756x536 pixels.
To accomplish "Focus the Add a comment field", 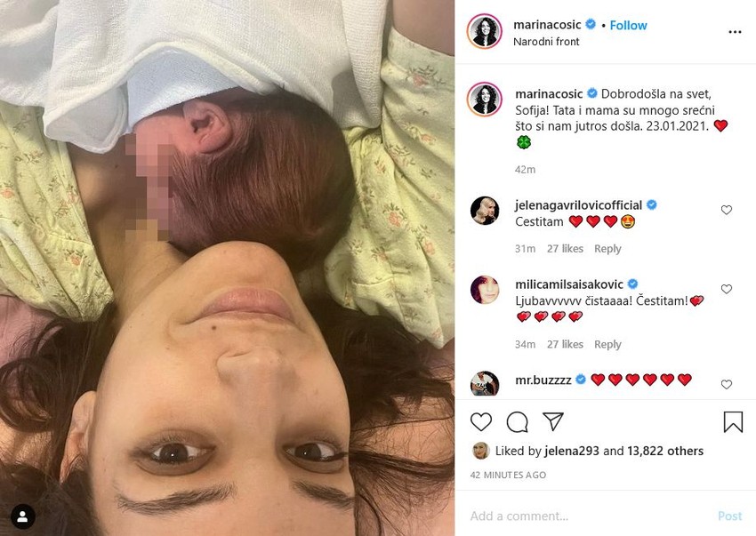I will [x=588, y=516].
